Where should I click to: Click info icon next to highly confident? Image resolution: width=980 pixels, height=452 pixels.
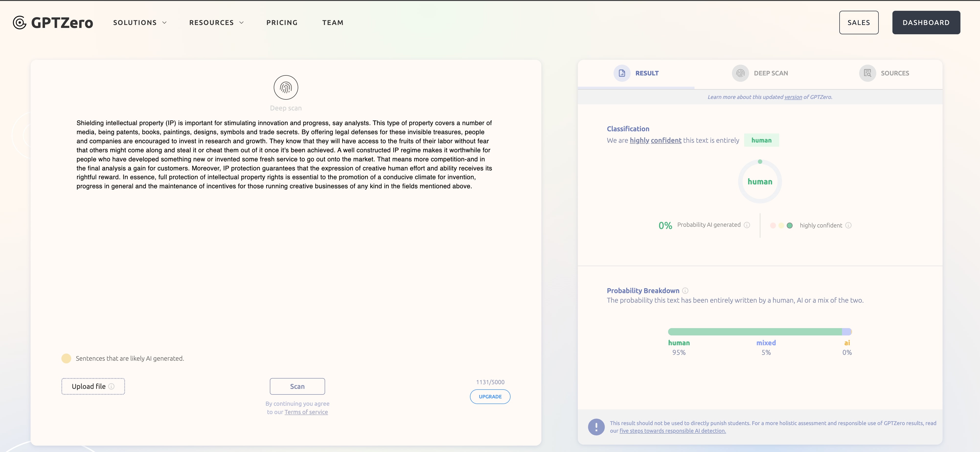[x=848, y=226]
